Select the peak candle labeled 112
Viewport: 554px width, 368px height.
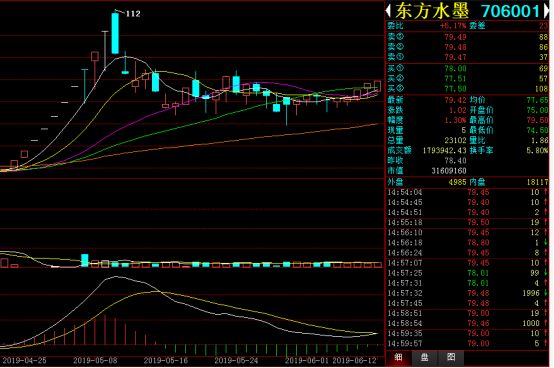click(115, 33)
